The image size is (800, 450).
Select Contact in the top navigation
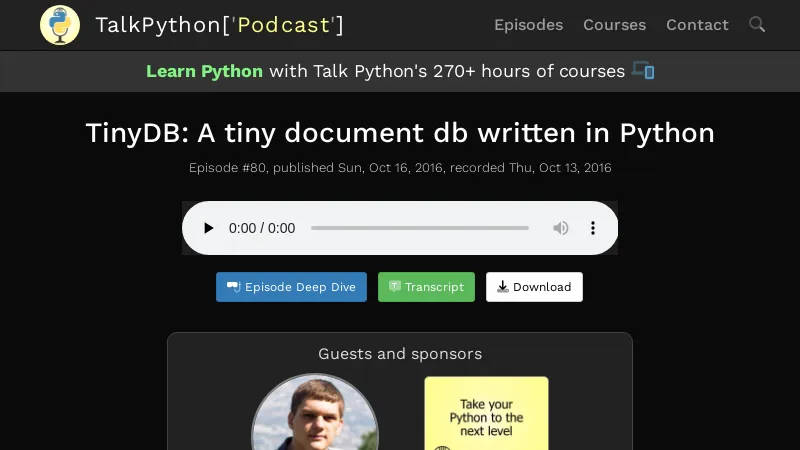point(697,25)
